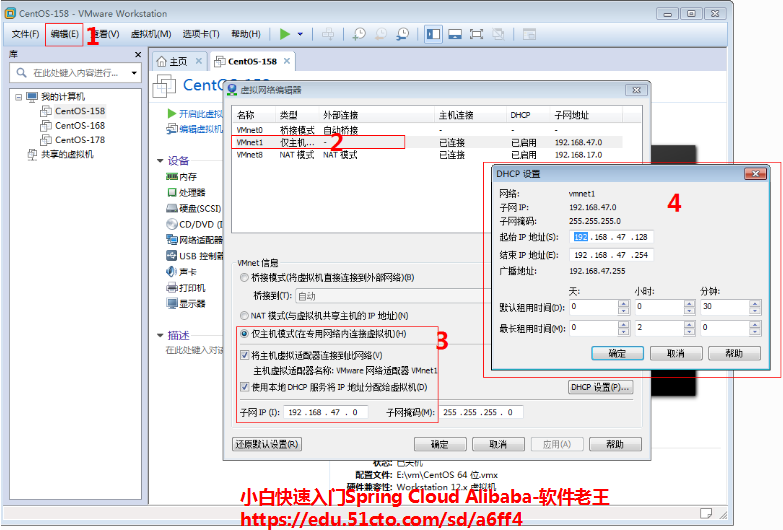The image size is (783, 530).
Task: Click the full screen toolbar icon
Action: coord(476,34)
